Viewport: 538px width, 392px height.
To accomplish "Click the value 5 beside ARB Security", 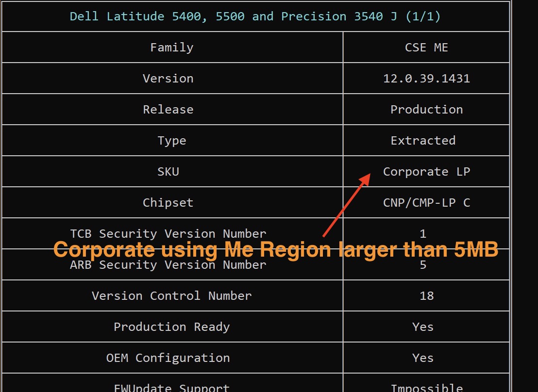I will (x=422, y=265).
